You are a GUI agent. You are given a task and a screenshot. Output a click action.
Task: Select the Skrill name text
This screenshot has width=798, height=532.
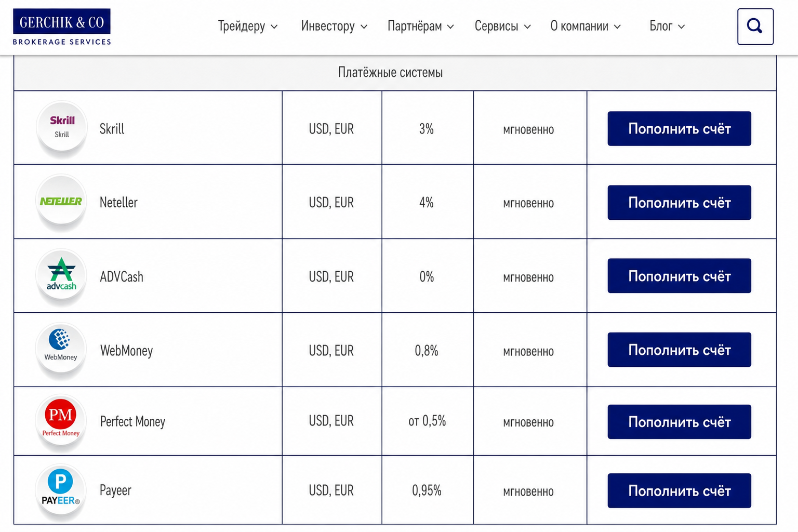(x=112, y=129)
